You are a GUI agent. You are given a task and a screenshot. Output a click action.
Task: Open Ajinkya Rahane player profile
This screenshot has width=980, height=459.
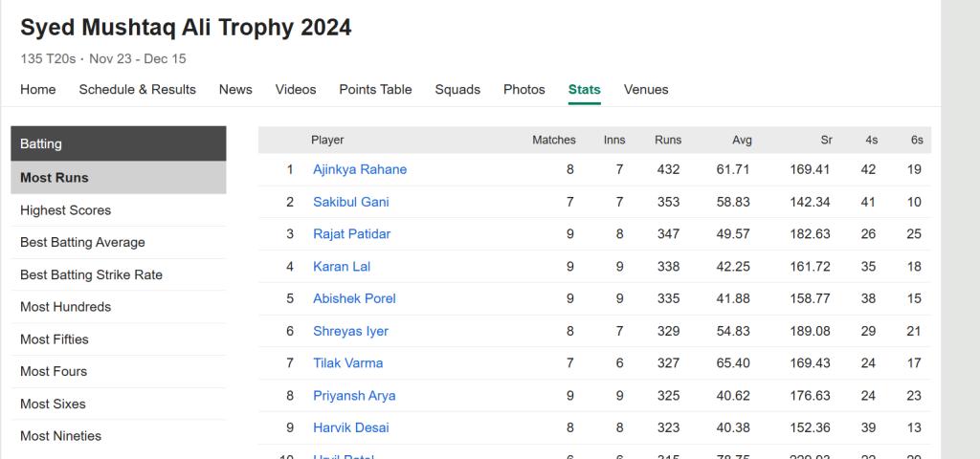click(x=360, y=169)
